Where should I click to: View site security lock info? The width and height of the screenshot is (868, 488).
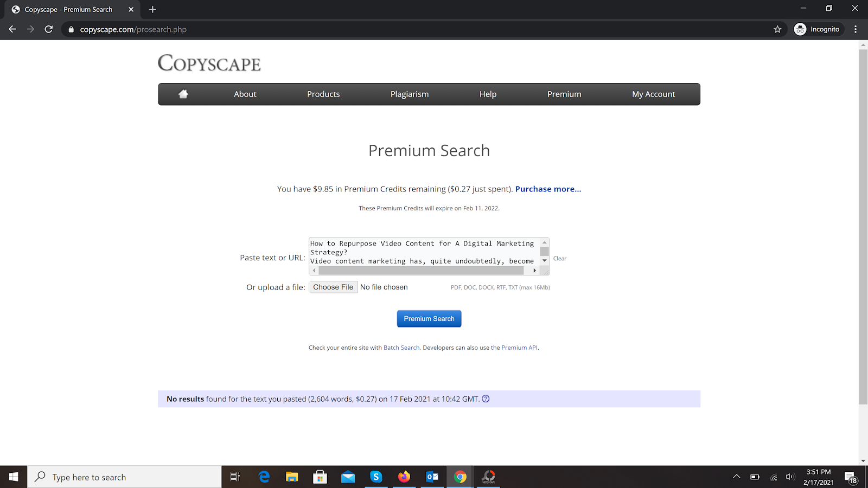point(71,29)
